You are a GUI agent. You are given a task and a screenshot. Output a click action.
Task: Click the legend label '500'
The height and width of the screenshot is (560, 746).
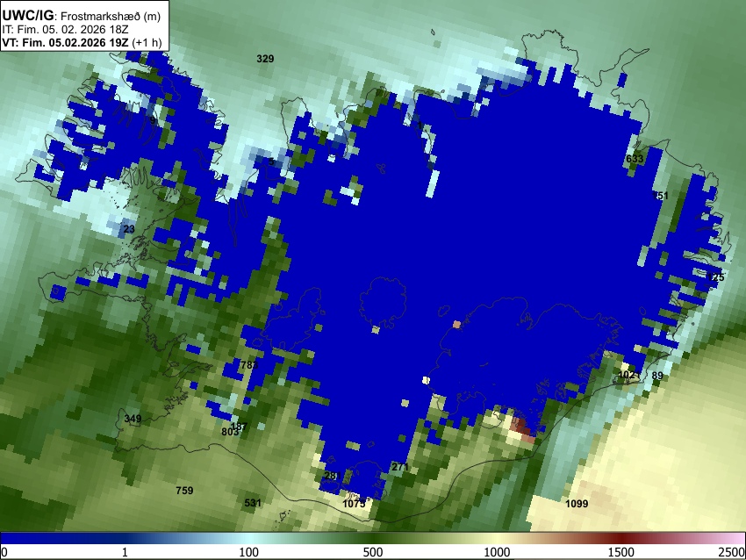(x=372, y=552)
